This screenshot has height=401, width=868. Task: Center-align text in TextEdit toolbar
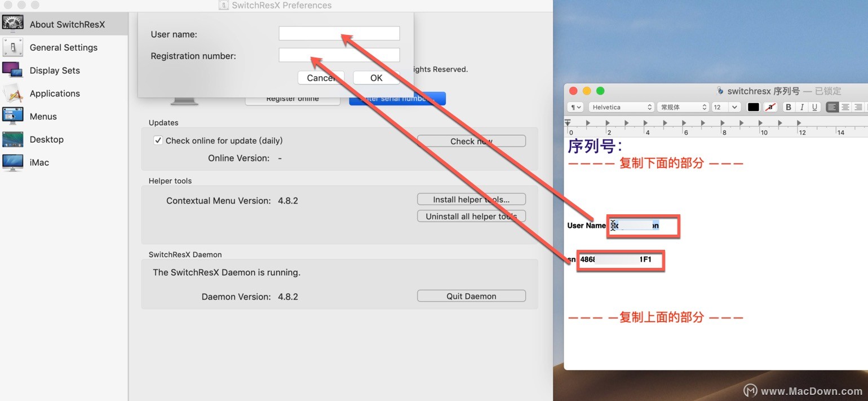click(x=845, y=107)
